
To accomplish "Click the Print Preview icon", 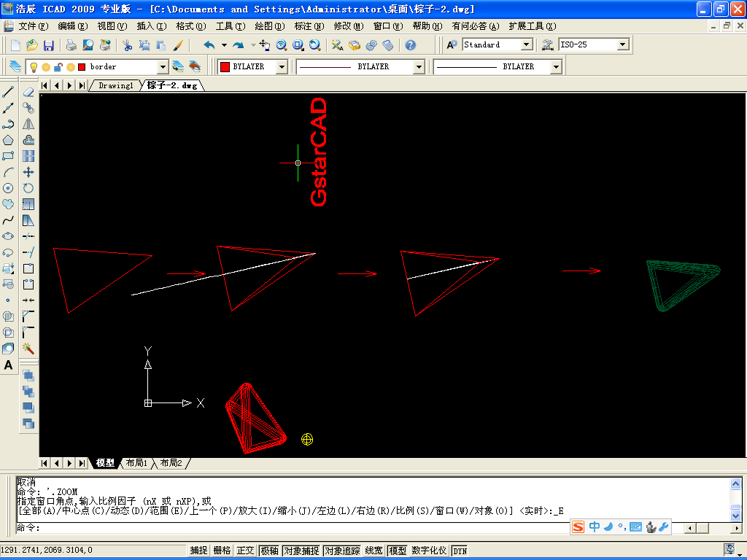I will (88, 45).
